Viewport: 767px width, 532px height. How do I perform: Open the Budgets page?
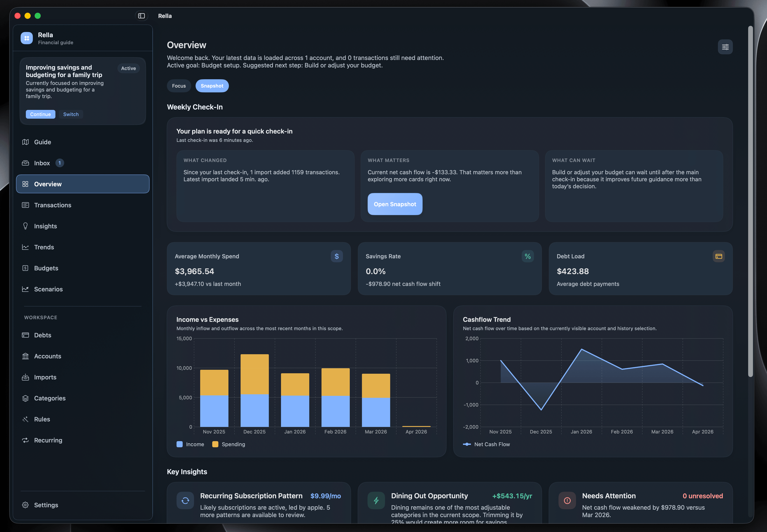[83, 268]
